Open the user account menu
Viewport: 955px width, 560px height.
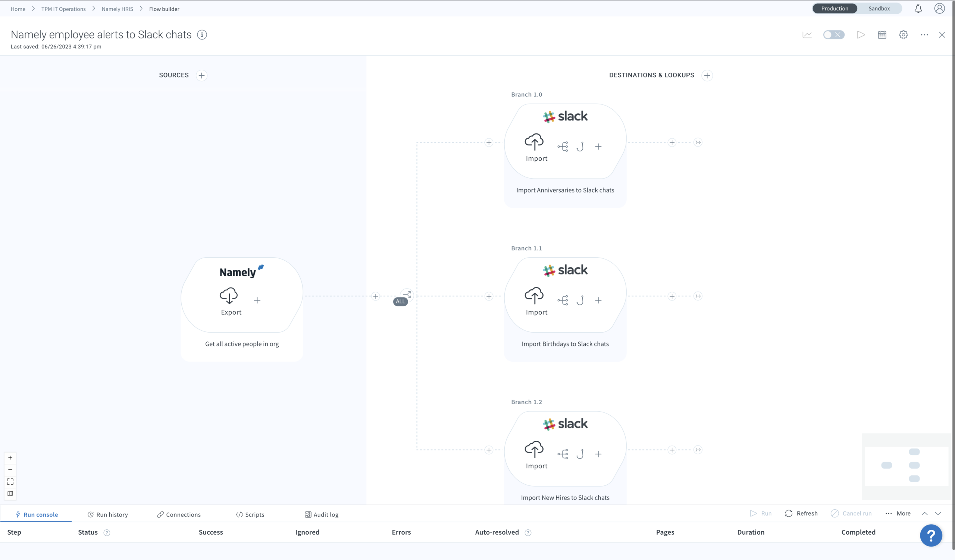(x=939, y=8)
